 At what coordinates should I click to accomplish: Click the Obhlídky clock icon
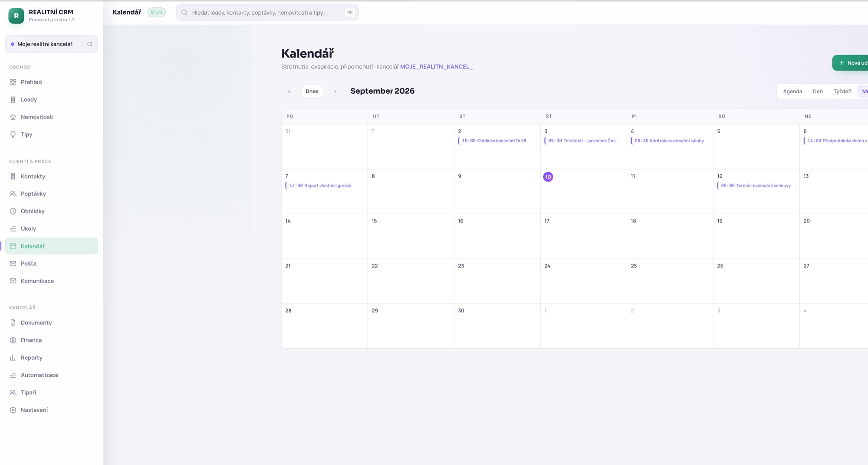[x=13, y=211]
